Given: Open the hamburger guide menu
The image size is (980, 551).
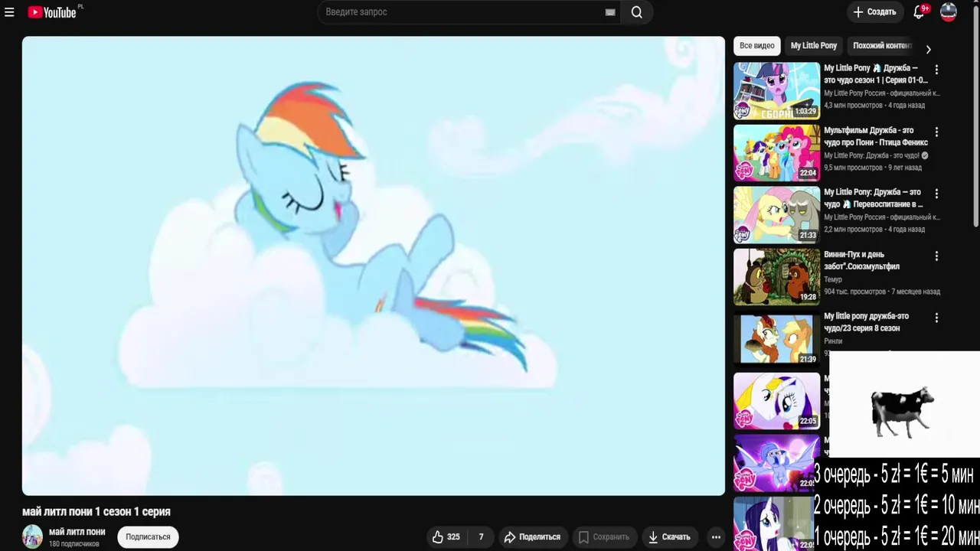Looking at the screenshot, I should 9,12.
